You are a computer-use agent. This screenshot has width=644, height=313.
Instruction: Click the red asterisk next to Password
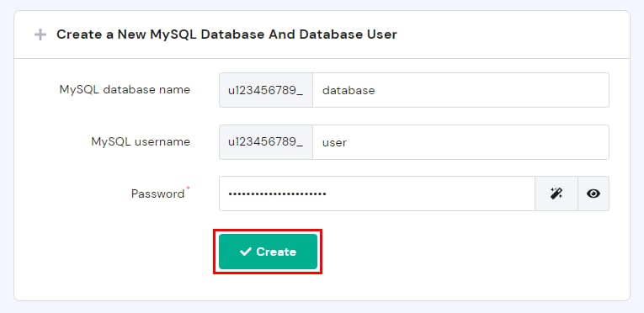[x=189, y=188]
